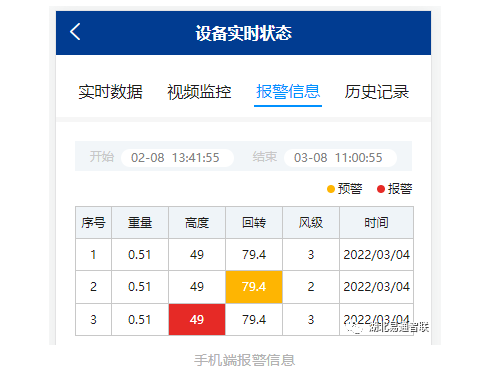Viewport: 483px width, 385px height.
Task: Click the 回转 column header
Action: click(254, 222)
